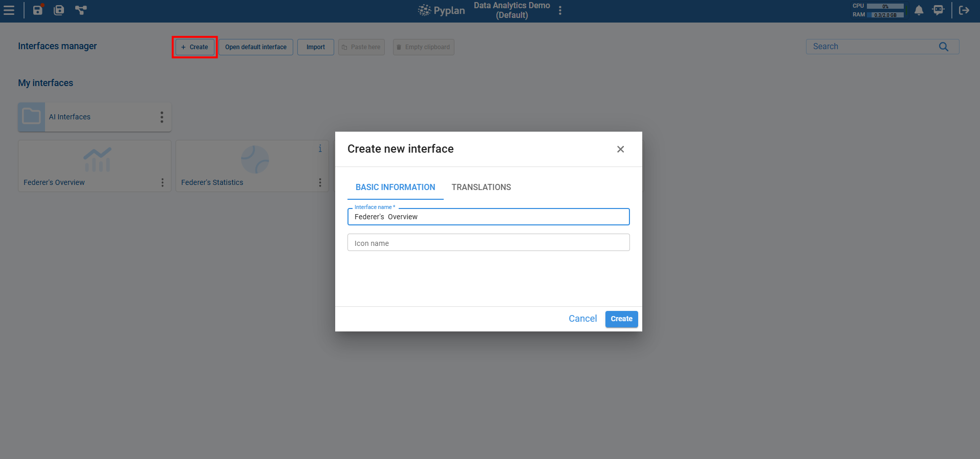
Task: Click the Interface name text field
Action: pos(488,217)
